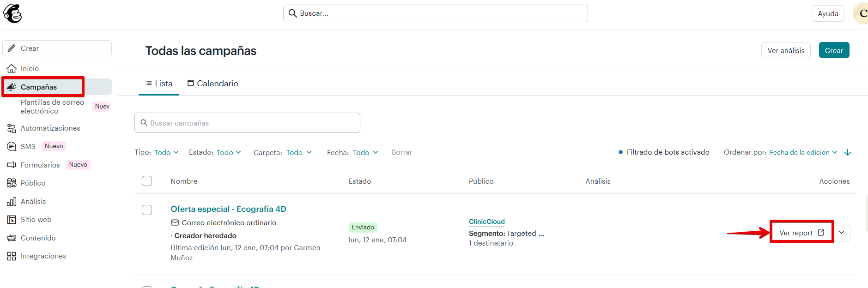This screenshot has width=868, height=288.
Task: Click the Integraciones grid icon
Action: coord(12,256)
